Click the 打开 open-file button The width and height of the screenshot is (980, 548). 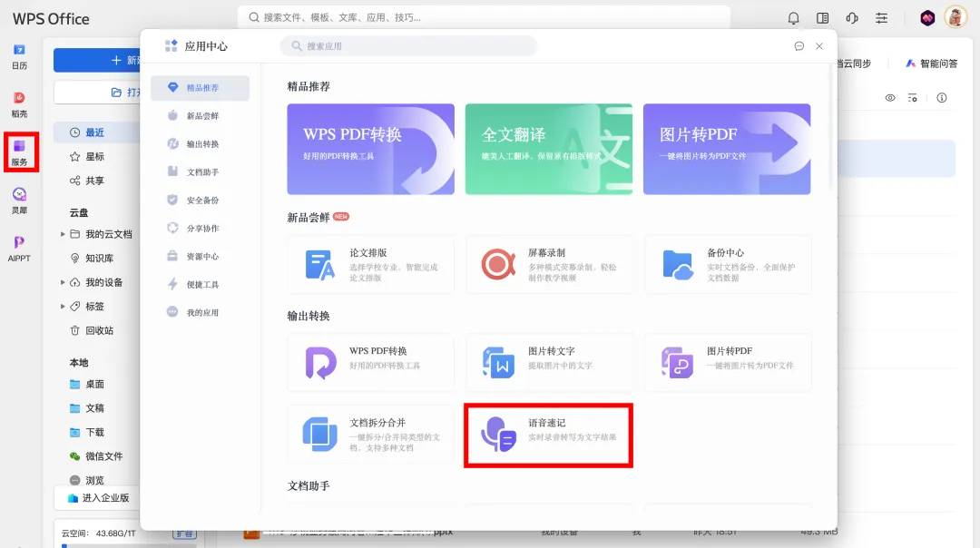(97, 93)
